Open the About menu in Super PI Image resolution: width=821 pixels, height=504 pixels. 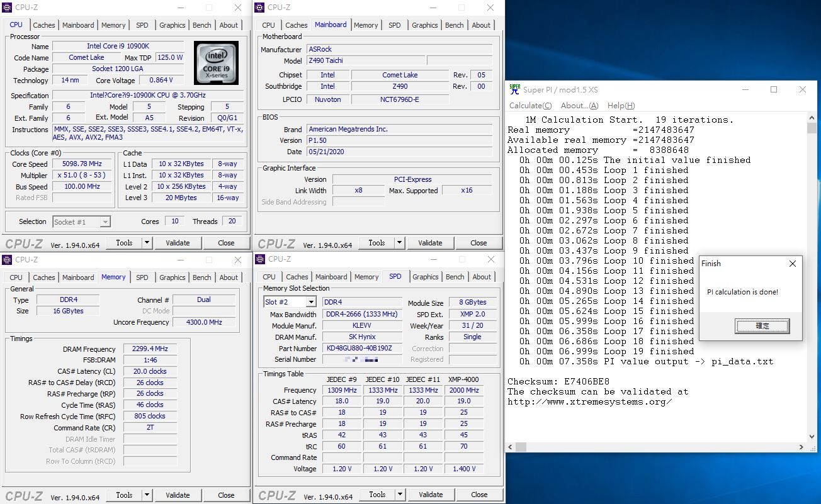point(579,105)
